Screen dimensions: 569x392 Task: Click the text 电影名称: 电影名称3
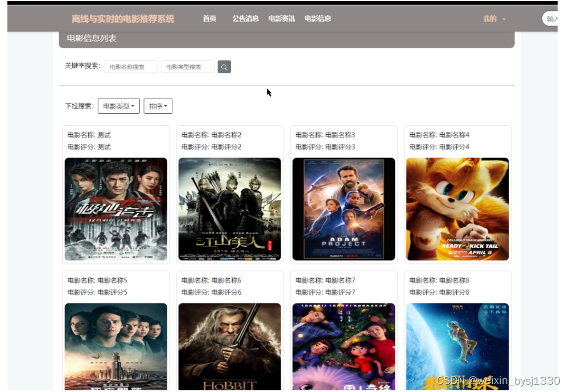(x=325, y=135)
